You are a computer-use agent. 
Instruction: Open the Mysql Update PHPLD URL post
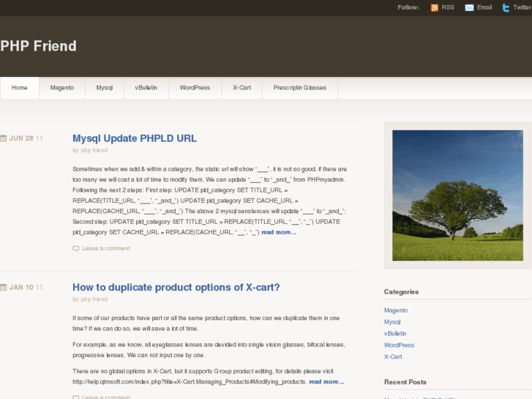135,138
